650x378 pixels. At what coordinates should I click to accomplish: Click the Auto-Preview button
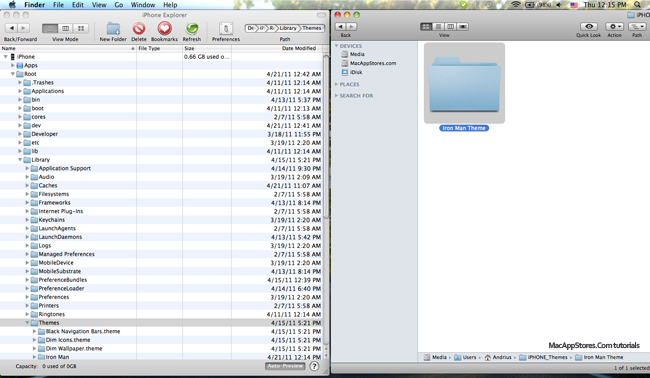[x=285, y=366]
